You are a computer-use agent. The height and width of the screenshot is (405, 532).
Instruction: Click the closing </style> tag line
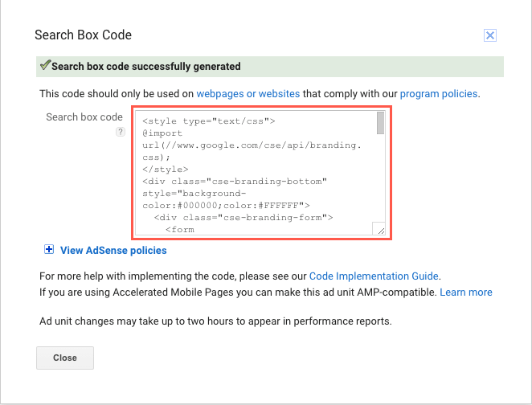(165, 170)
